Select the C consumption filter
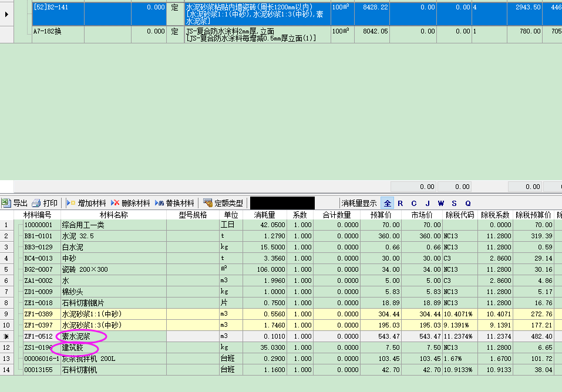This screenshot has height=392, width=562. [x=413, y=203]
